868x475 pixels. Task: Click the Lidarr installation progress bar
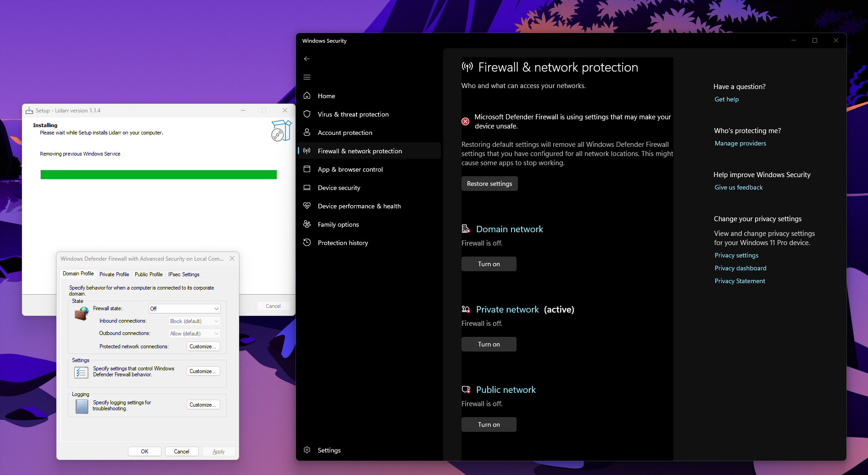(x=158, y=174)
